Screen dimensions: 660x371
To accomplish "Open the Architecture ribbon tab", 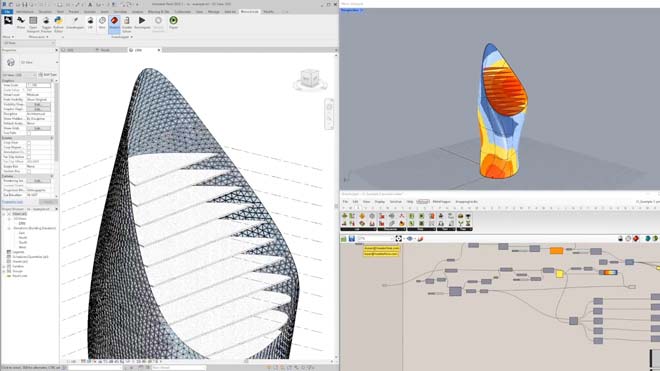I will click(24, 11).
